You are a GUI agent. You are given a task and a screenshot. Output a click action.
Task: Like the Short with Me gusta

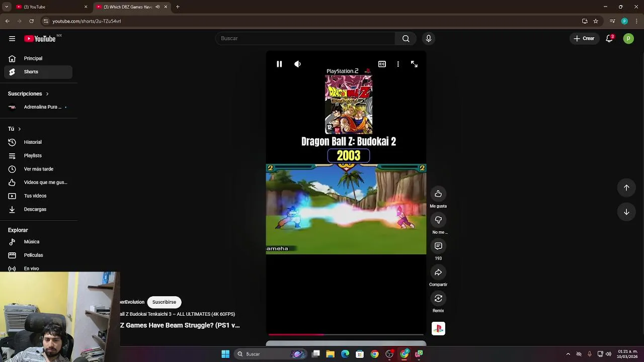pos(438,194)
